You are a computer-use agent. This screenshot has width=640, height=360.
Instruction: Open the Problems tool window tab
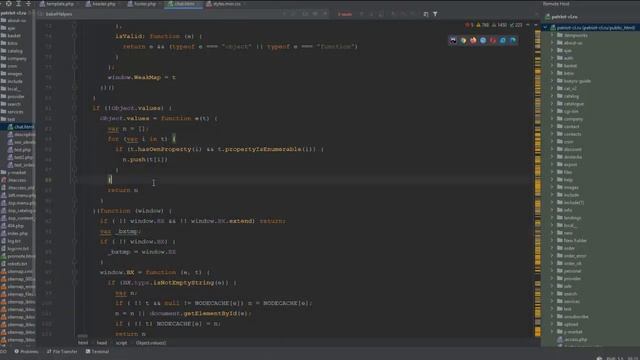point(26,351)
